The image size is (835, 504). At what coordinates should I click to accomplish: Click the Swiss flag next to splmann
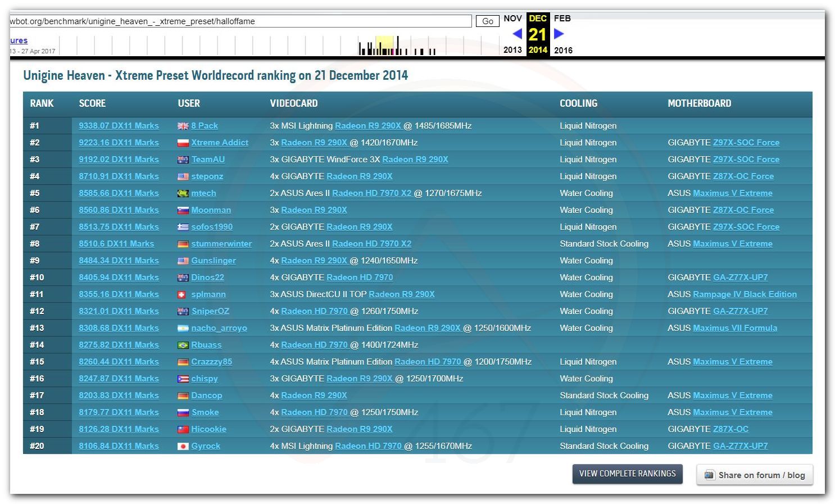pyautogui.click(x=182, y=295)
